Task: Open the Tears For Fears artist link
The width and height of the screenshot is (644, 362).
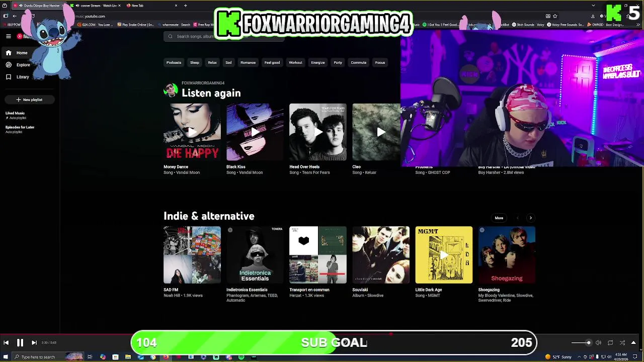Action: [316, 172]
